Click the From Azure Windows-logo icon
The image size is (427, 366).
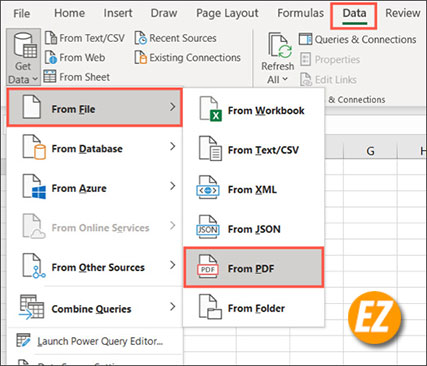[34, 187]
